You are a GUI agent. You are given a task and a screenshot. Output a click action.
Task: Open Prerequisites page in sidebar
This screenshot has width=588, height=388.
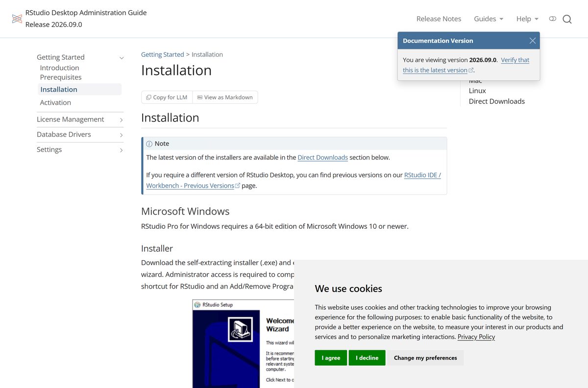[61, 77]
